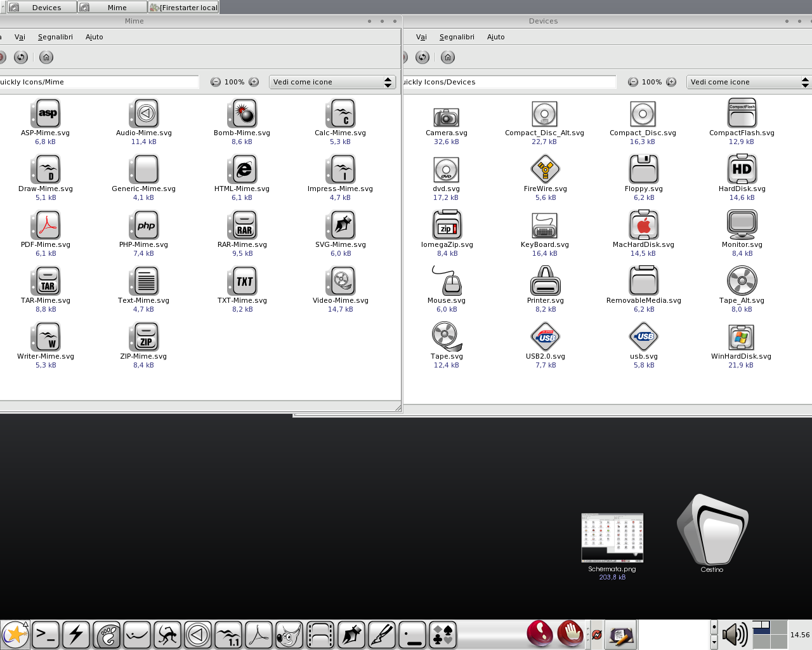This screenshot has width=812, height=650.
Task: Select the FireWire.svg icon in Devices
Action: click(x=546, y=169)
